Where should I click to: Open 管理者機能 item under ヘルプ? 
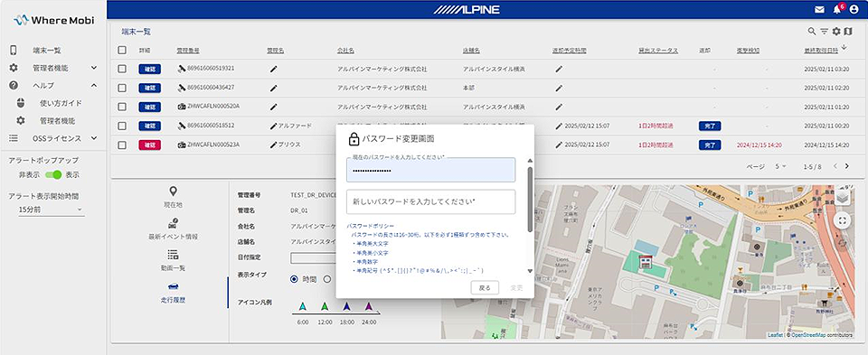[57, 120]
